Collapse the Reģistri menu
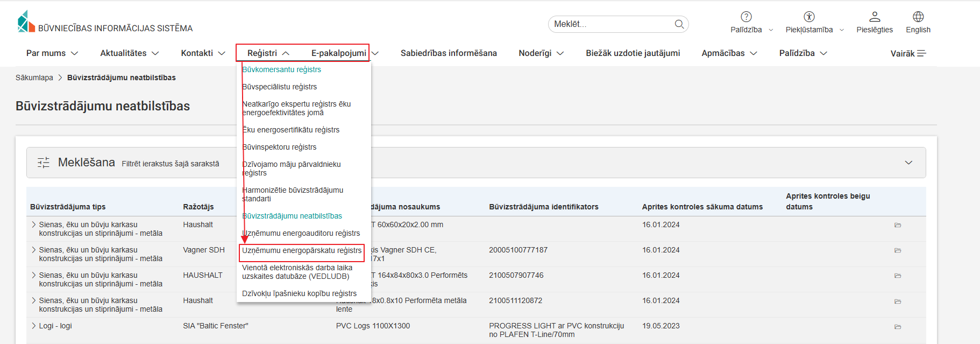The height and width of the screenshot is (344, 980). pyautogui.click(x=268, y=53)
